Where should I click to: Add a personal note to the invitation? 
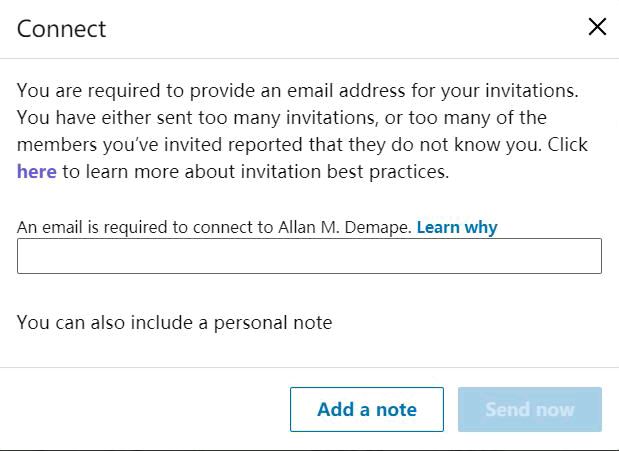(x=366, y=409)
